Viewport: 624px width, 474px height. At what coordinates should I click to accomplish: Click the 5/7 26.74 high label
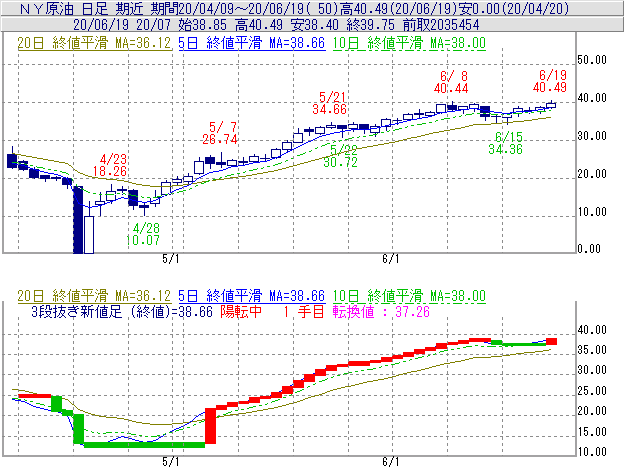(220, 133)
